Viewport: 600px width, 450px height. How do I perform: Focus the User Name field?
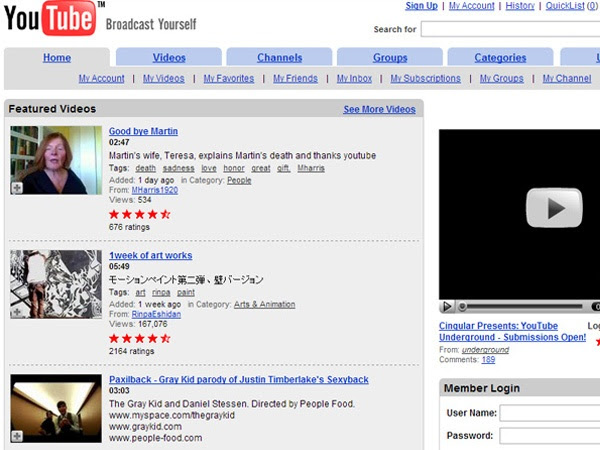(550, 413)
